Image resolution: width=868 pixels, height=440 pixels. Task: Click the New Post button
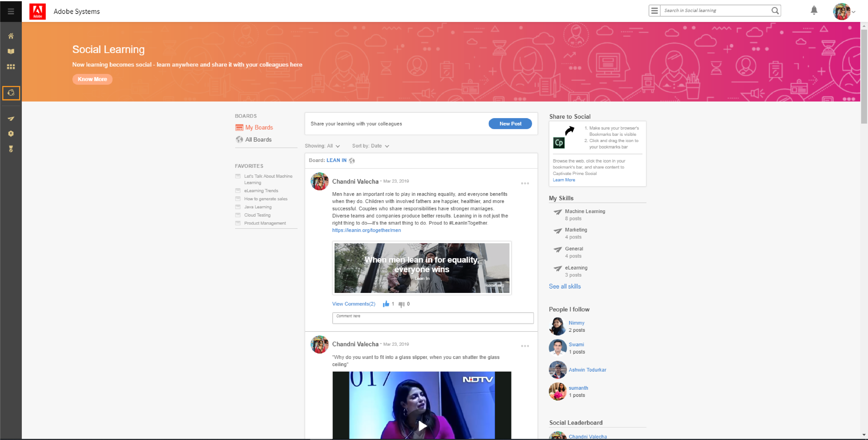510,124
